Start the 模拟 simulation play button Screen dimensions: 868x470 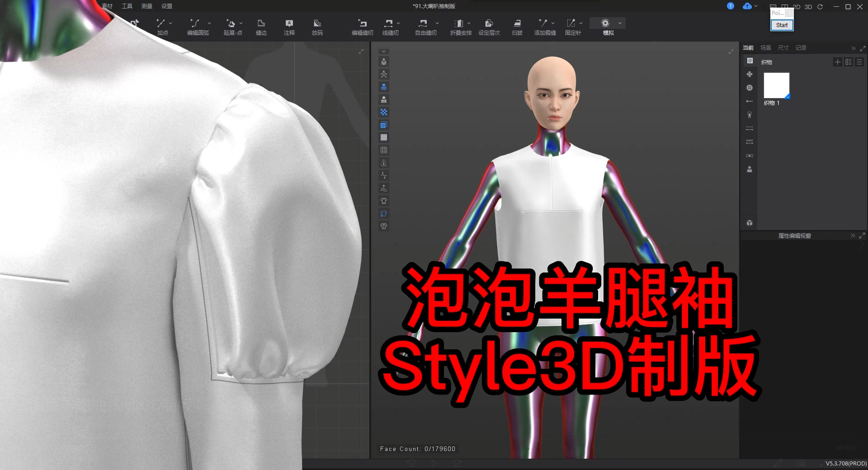pos(605,23)
